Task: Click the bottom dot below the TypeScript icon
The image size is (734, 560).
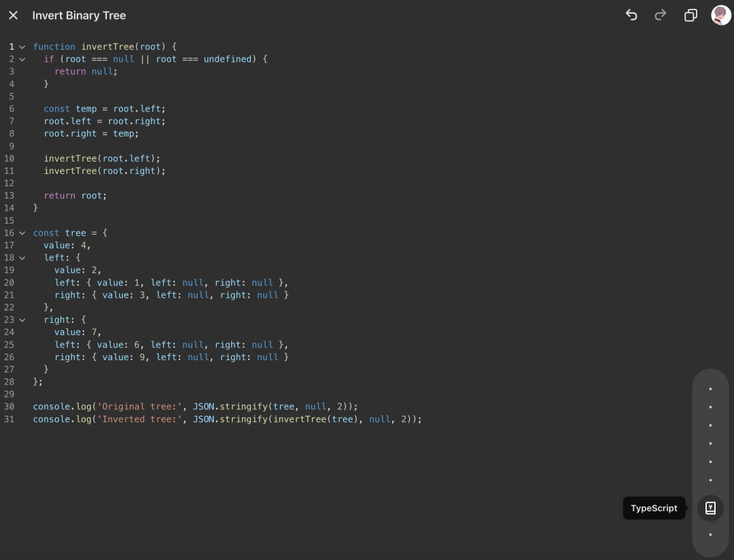Action: click(710, 535)
